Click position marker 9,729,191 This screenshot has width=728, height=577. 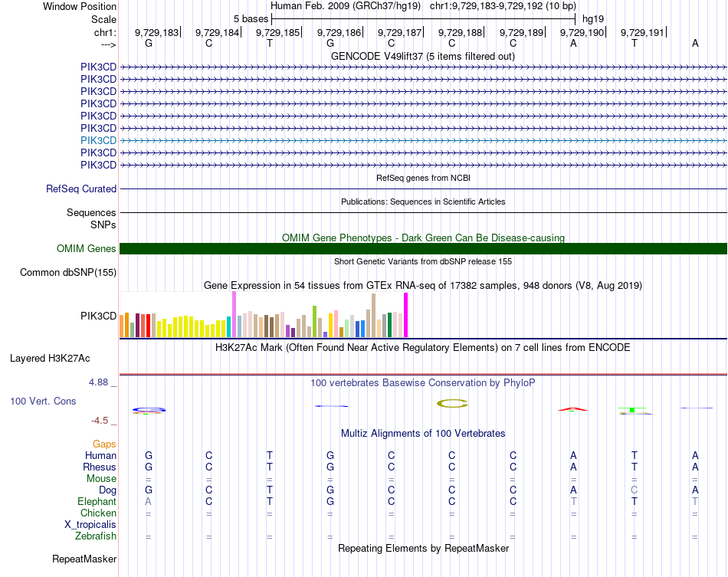643,32
